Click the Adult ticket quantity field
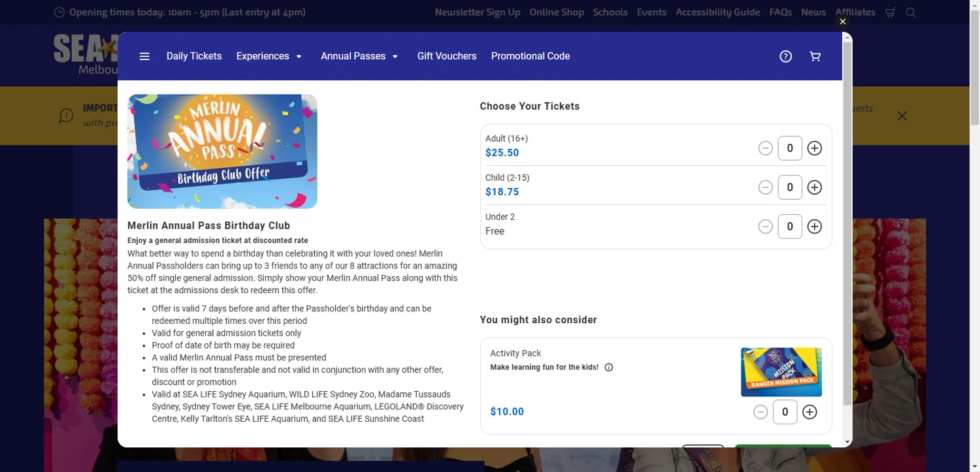The image size is (980, 472). (790, 148)
